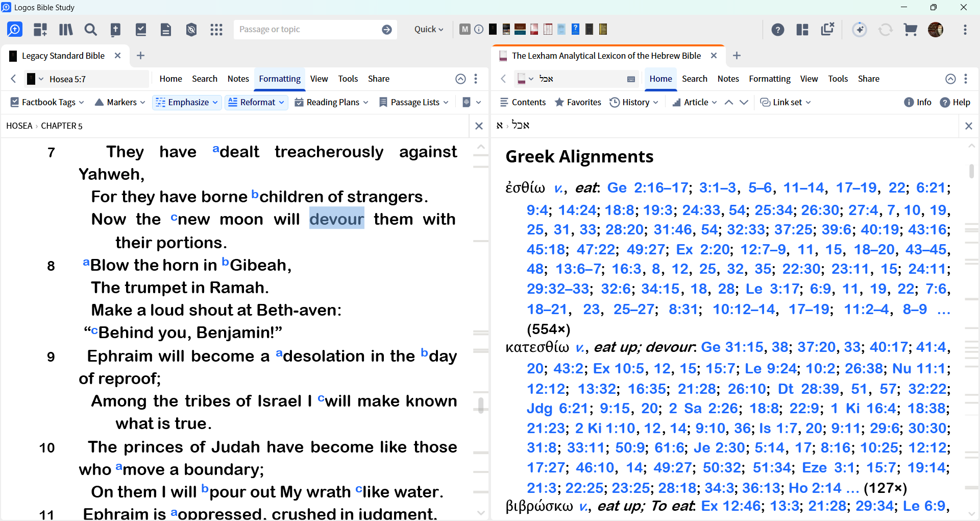This screenshot has height=521, width=980.
Task: Expand the Quick layout dropdown
Action: click(x=429, y=30)
